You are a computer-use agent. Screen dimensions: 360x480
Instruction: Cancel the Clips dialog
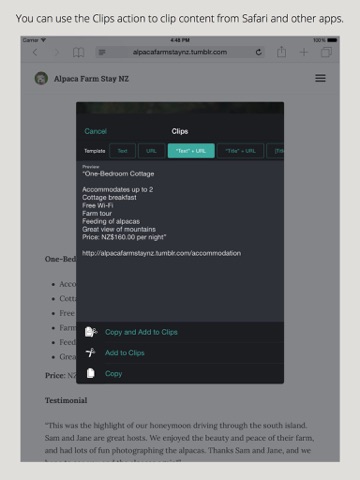pyautogui.click(x=95, y=131)
